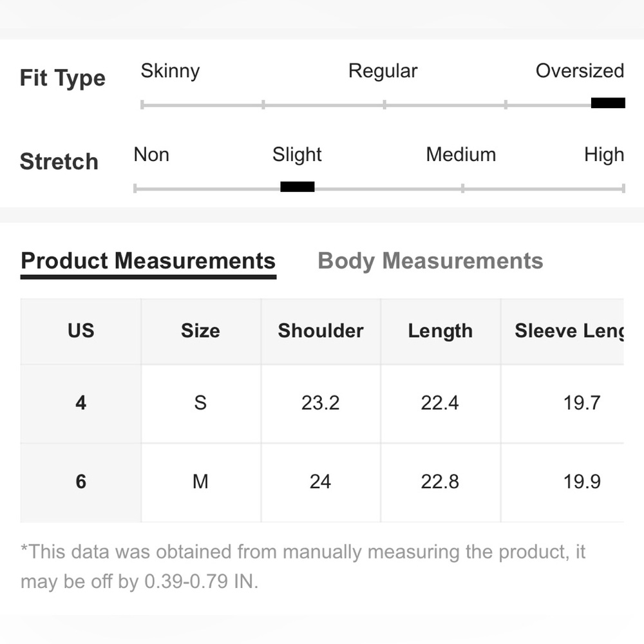Click the Skinny fit type label
Screen dimensions: 644x644
point(170,71)
